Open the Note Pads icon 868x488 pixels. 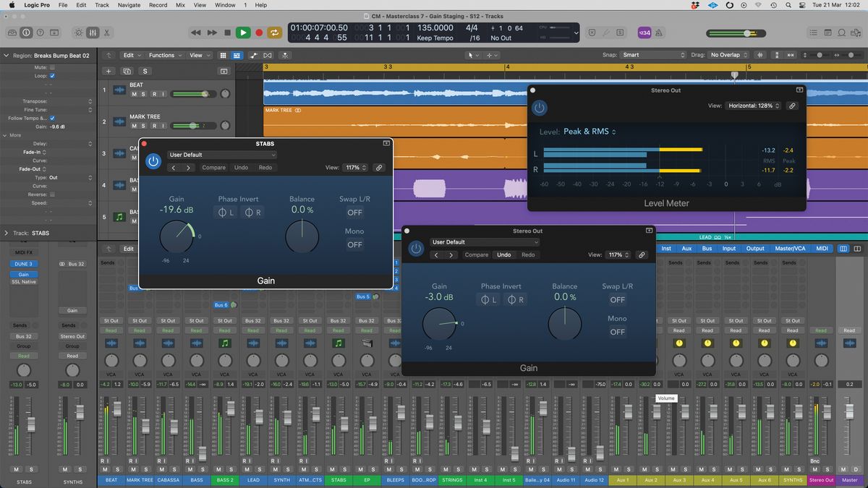coord(828,33)
